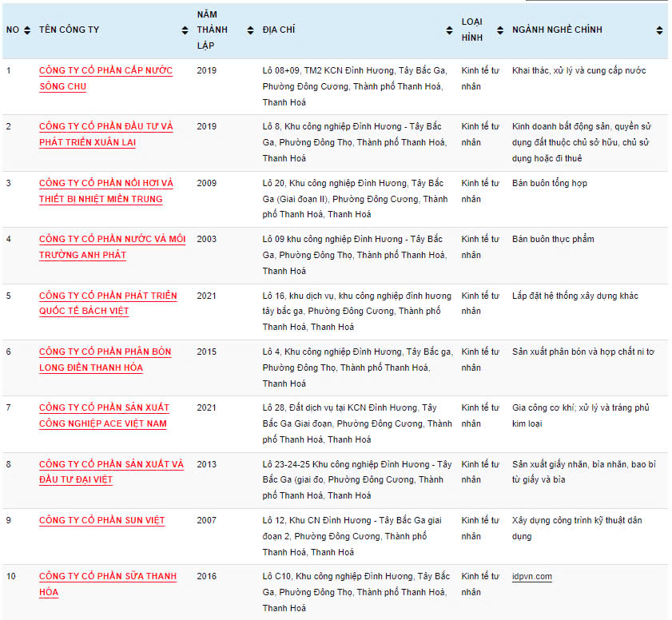Click 'Lắp đặt hệ thống xây dựng khác'
672x620 pixels.
(575, 296)
